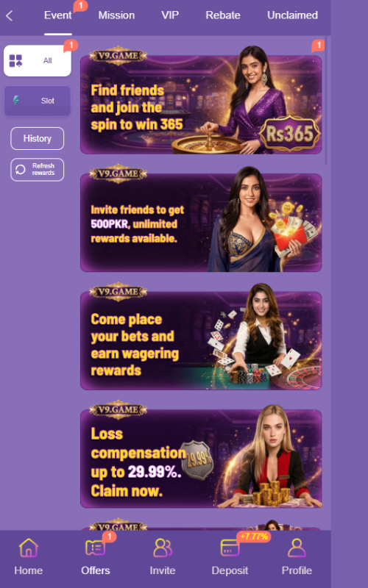
Task: Open Home from the bottom navigation
Action: click(x=29, y=556)
